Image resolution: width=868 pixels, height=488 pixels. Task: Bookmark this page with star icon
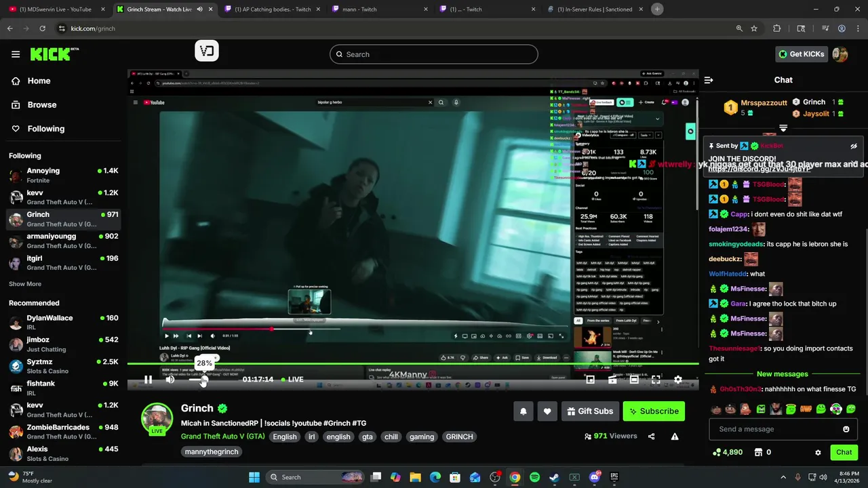pos(754,28)
